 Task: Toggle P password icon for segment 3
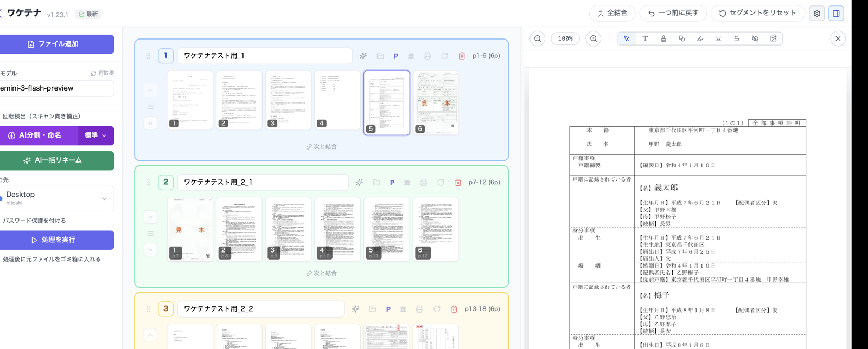[x=388, y=309]
